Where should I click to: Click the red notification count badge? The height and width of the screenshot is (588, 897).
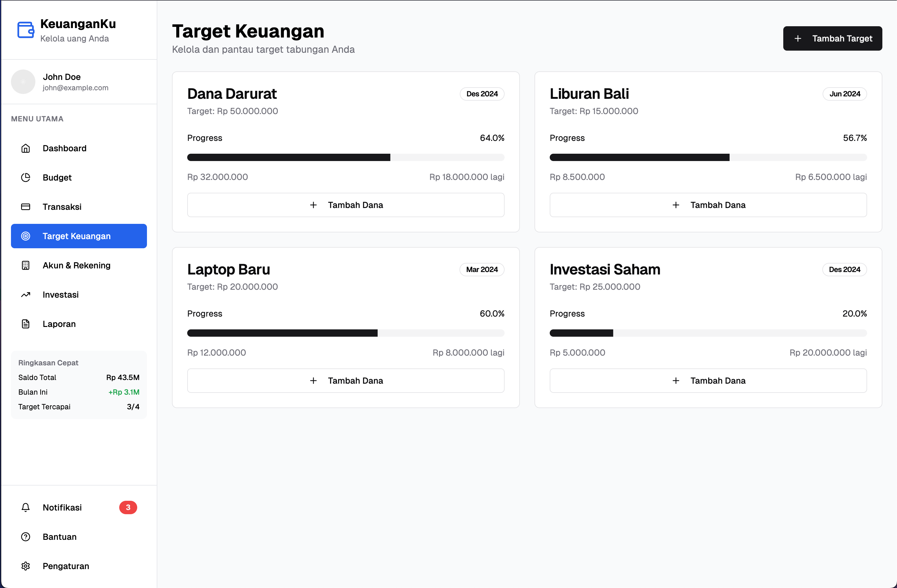pos(128,507)
